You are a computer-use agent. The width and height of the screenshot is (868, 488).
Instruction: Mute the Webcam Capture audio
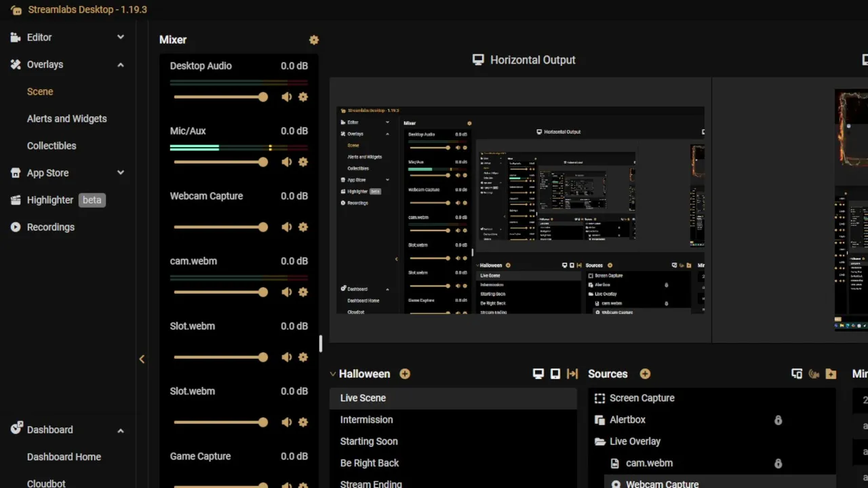[287, 227]
